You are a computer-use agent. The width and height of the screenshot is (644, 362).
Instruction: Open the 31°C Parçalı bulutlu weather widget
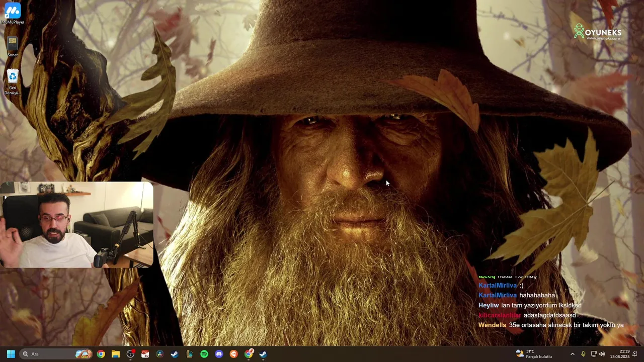534,354
